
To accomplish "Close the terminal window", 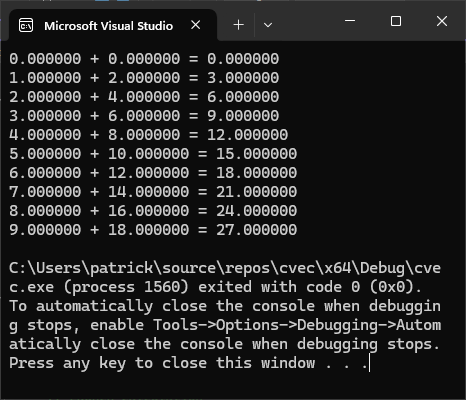I will point(442,21).
